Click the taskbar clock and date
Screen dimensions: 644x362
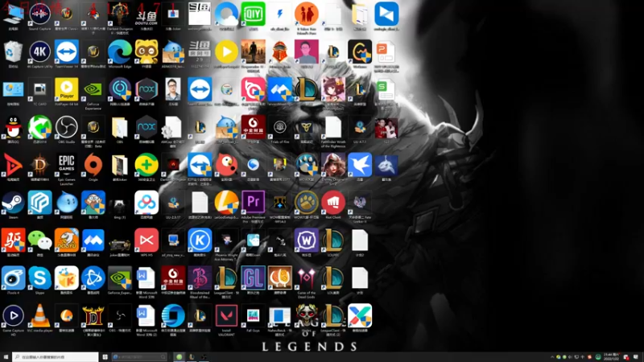(611, 357)
